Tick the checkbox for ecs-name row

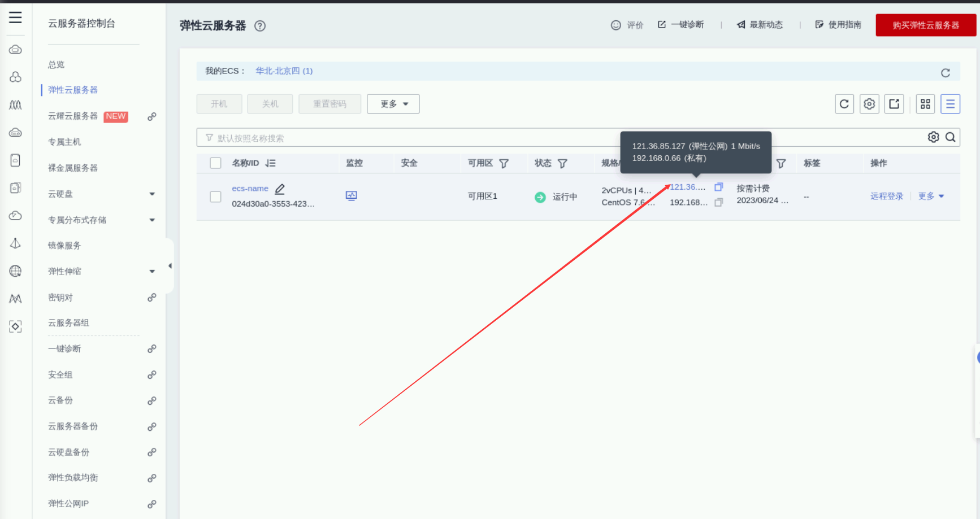point(215,197)
